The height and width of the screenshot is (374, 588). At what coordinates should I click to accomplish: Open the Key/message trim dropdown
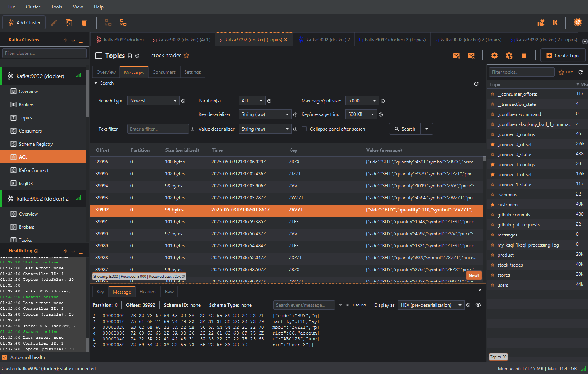[x=361, y=114]
